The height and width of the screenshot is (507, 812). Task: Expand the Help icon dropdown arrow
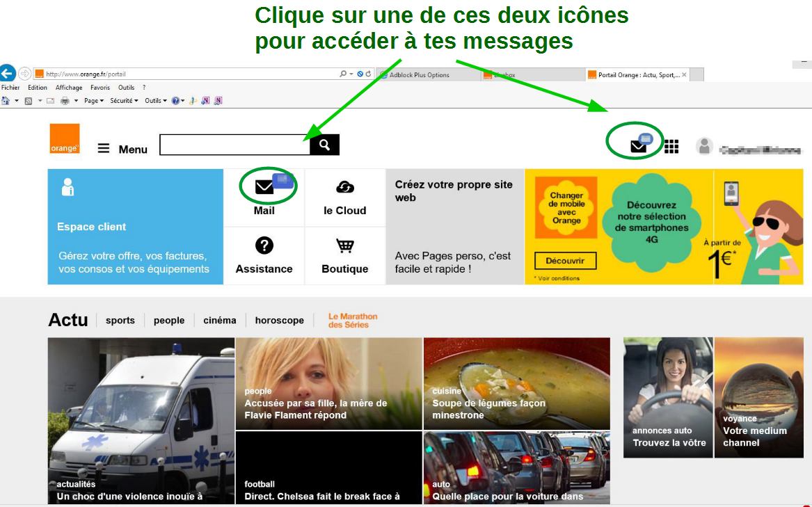183,101
